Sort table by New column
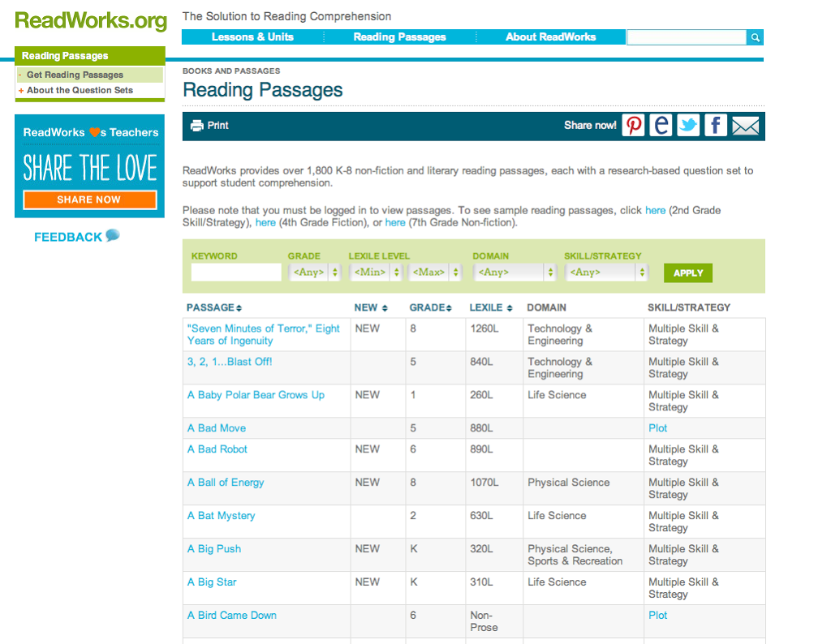The width and height of the screenshot is (831, 644). 371,307
